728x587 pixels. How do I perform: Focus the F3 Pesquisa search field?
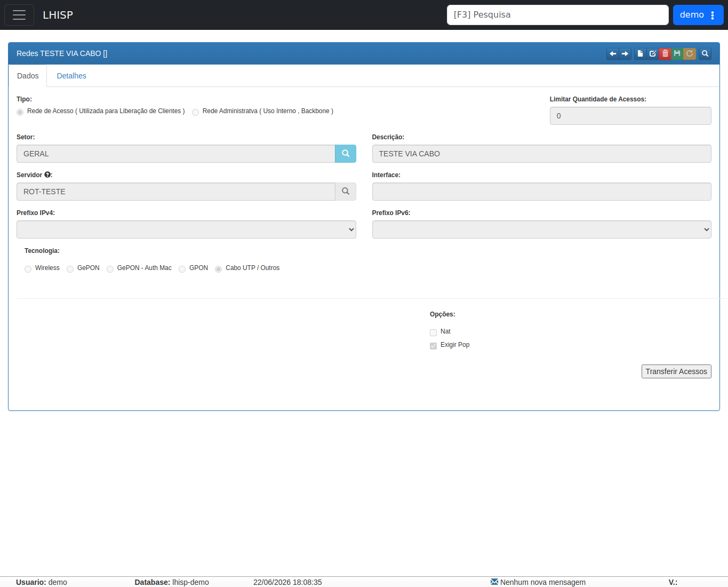[x=557, y=15]
